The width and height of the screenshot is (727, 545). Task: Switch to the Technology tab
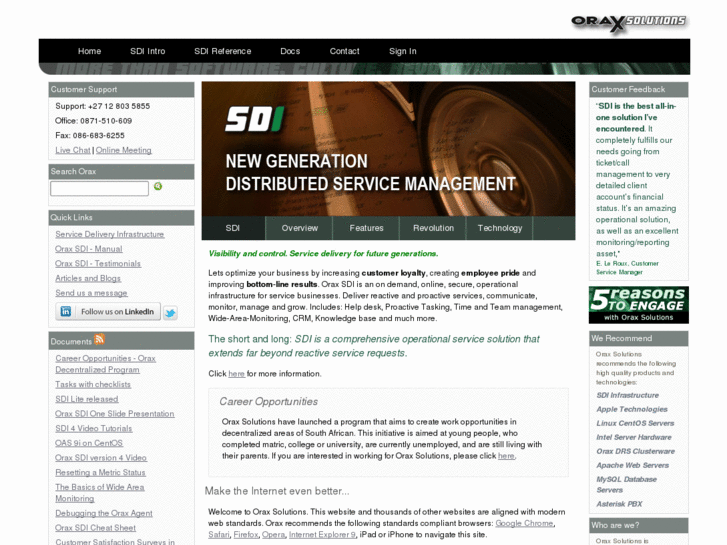pyautogui.click(x=500, y=228)
